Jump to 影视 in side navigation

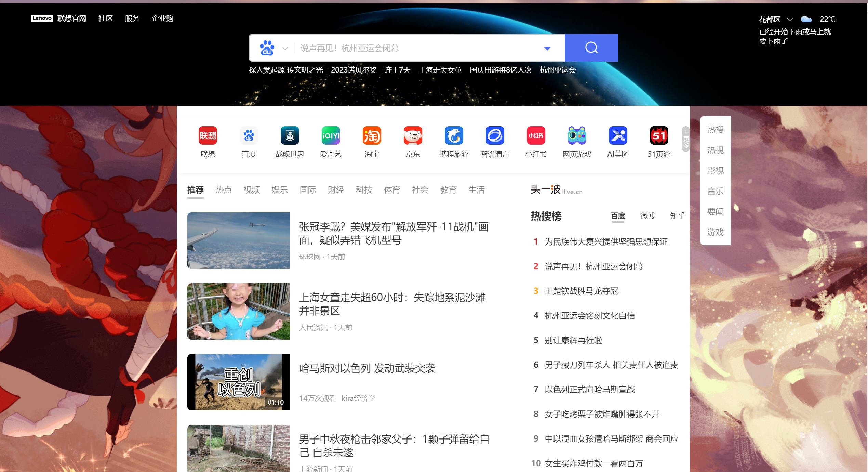[715, 171]
